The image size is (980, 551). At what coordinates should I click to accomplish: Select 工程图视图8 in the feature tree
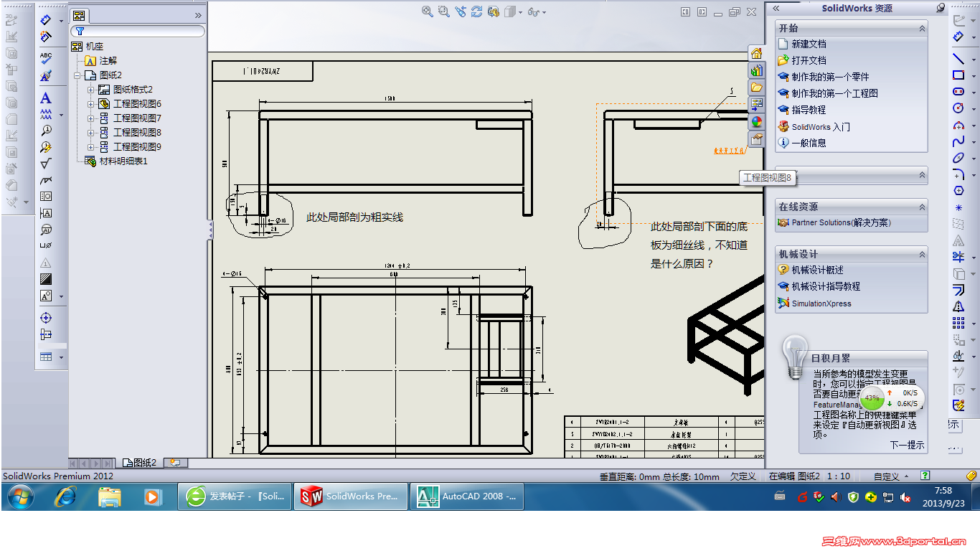tap(137, 133)
